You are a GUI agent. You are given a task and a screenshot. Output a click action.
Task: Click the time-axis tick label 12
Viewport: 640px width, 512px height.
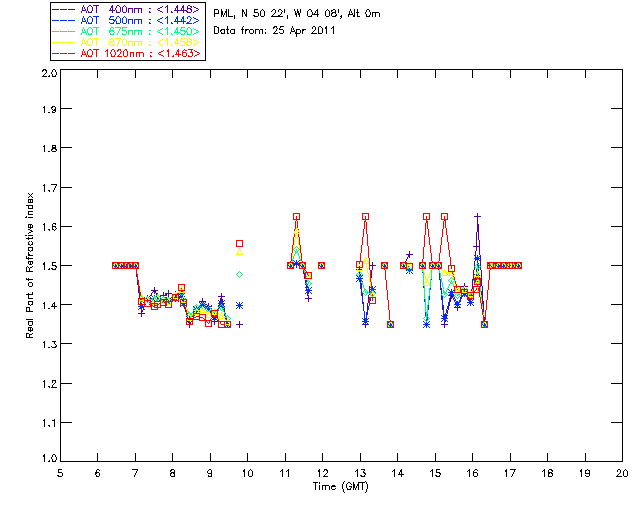pos(322,473)
